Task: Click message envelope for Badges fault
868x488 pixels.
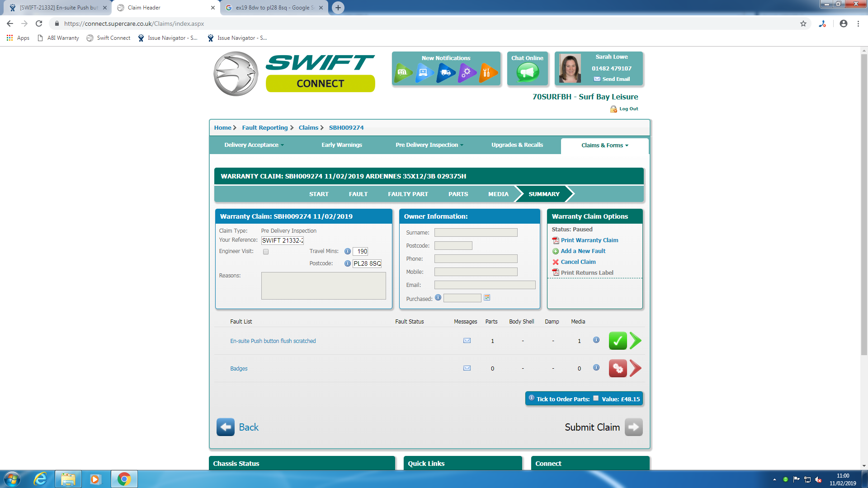Action: point(467,368)
